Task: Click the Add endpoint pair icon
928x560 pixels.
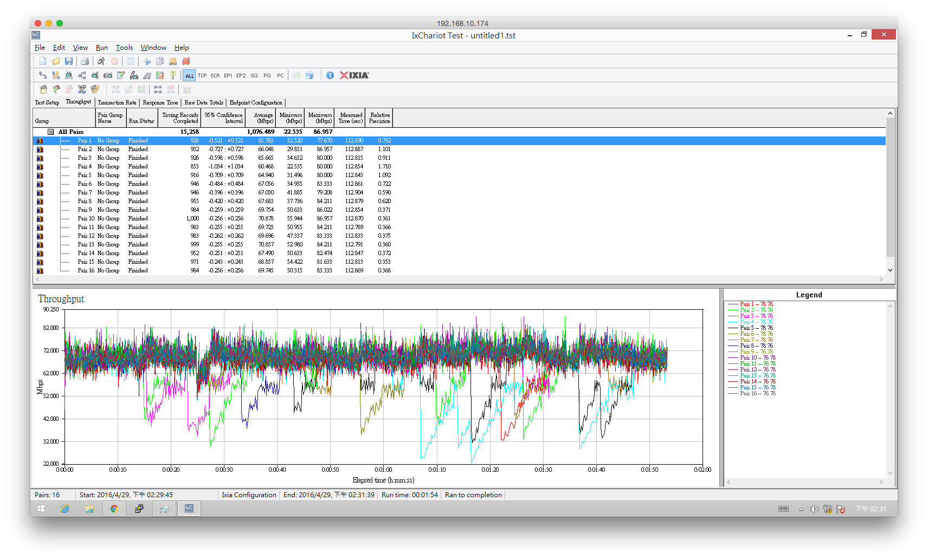Action: (x=43, y=75)
